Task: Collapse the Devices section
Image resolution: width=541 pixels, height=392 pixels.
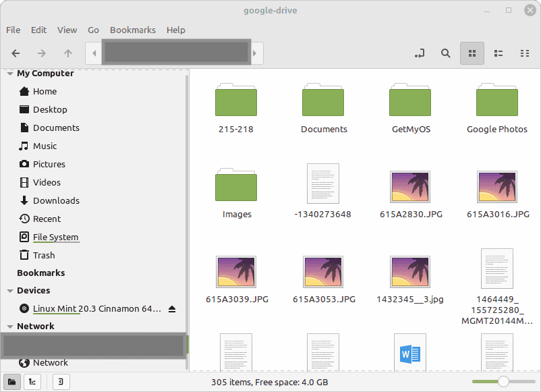Action: click(9, 291)
